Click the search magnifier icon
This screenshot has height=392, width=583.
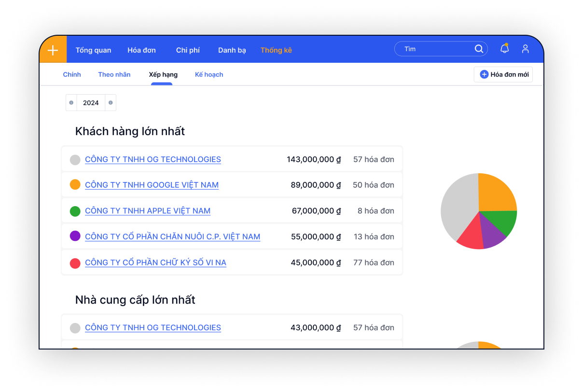(x=479, y=49)
